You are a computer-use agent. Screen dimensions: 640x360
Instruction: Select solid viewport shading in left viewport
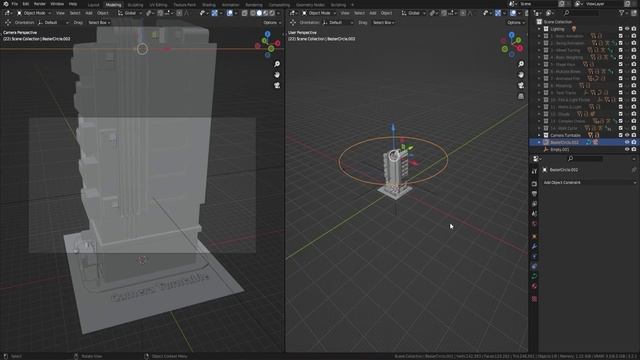(259, 13)
